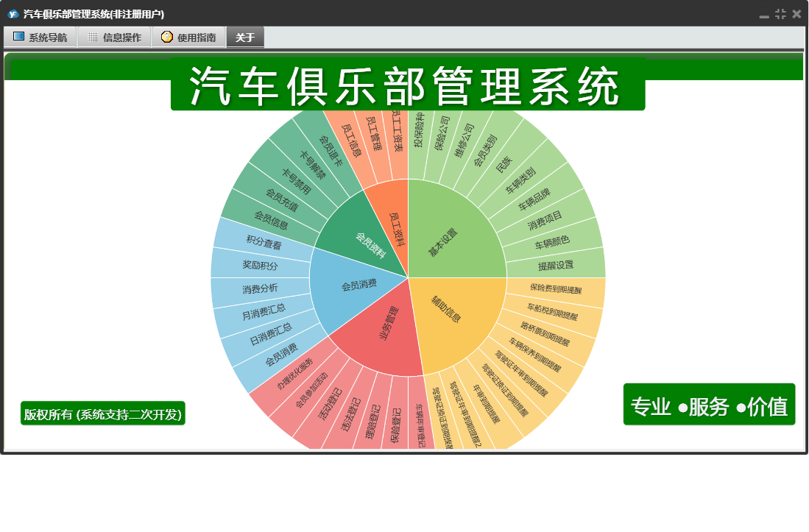Choose the 活动登记 segment
Screen dimensions: 809x532
click(331, 404)
